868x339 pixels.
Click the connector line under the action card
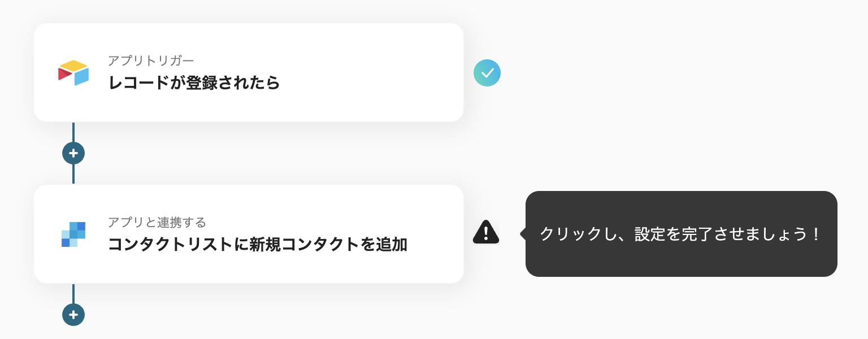pos(73,293)
